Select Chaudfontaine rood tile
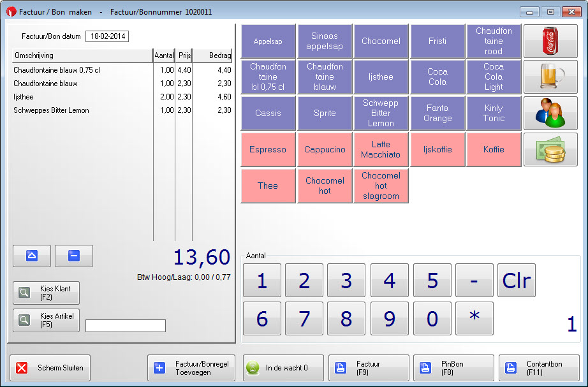 tap(494, 41)
